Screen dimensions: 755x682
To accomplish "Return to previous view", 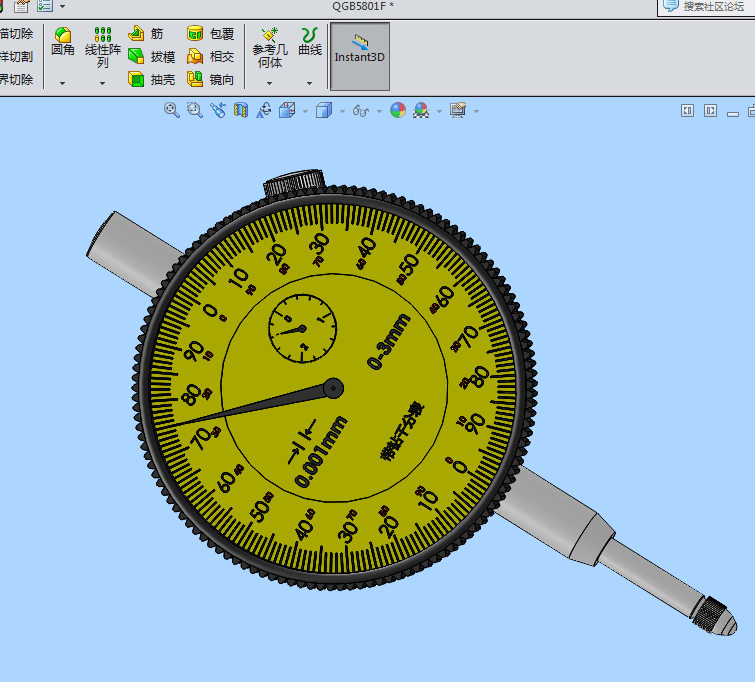I will tap(218, 110).
